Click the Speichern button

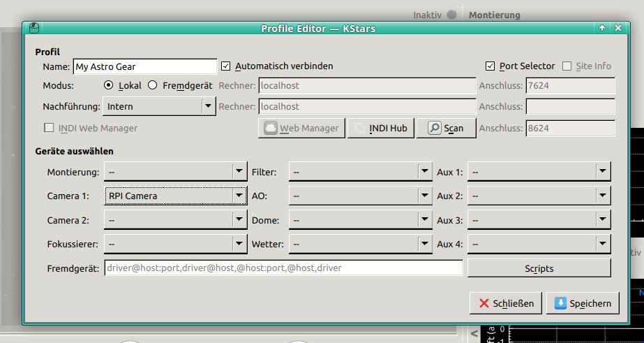click(582, 303)
